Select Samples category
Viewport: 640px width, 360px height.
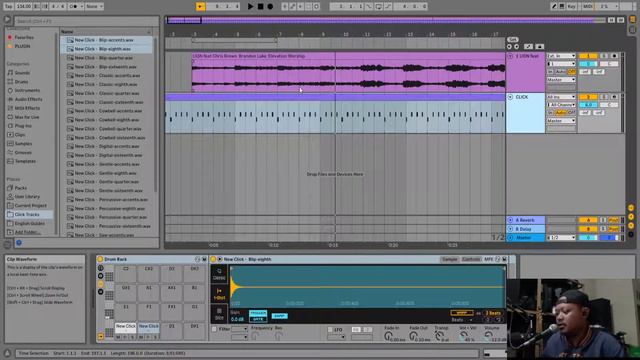(x=23, y=144)
